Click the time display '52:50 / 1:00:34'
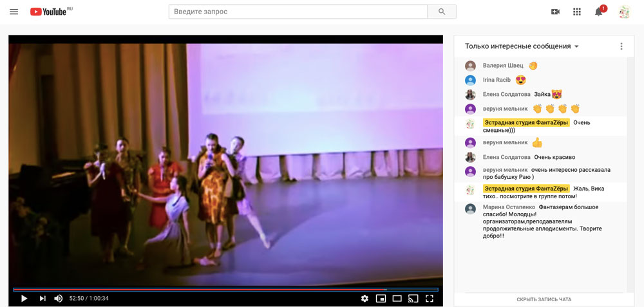Image resolution: width=644 pixels, height=307 pixels. click(89, 299)
